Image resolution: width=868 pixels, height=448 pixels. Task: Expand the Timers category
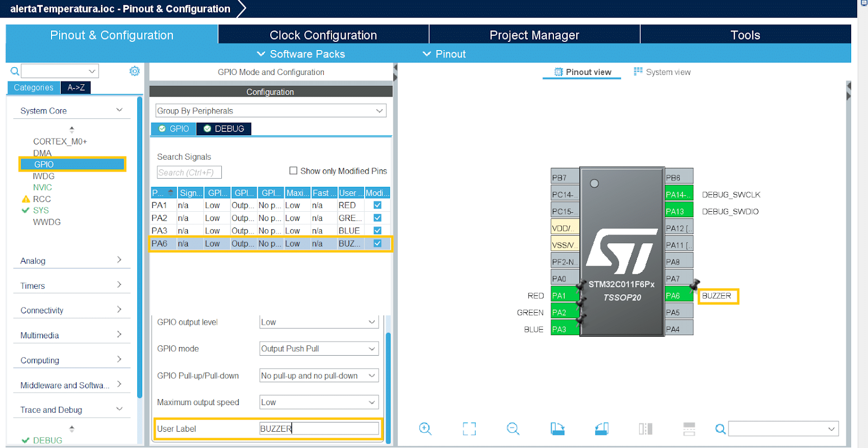(71, 286)
